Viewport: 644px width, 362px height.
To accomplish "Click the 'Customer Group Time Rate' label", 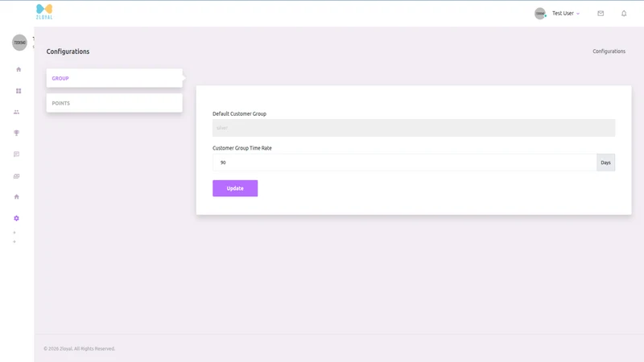I will (x=242, y=148).
